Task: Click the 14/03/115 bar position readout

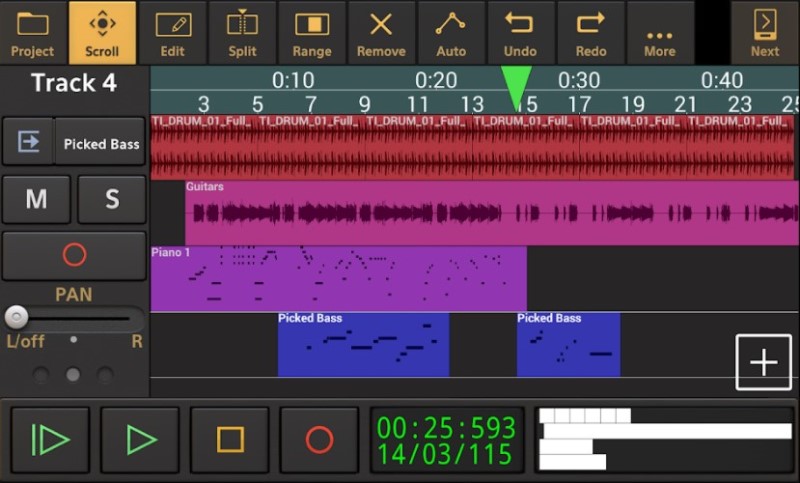Action: coord(444,453)
